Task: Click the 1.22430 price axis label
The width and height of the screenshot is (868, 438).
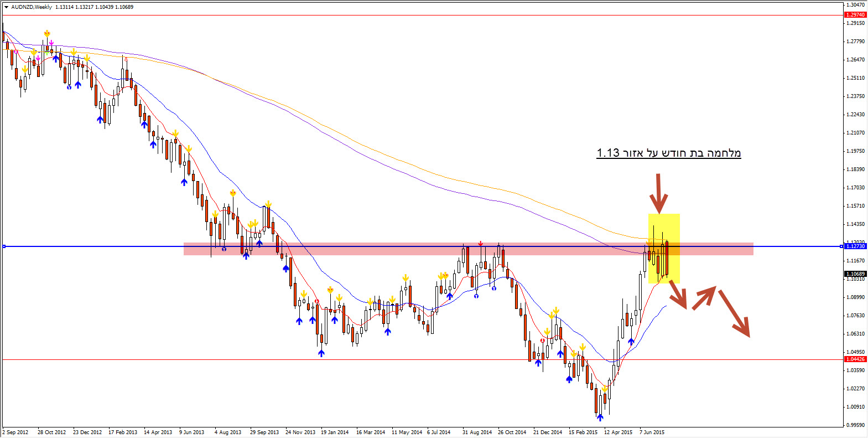Action: click(x=855, y=114)
